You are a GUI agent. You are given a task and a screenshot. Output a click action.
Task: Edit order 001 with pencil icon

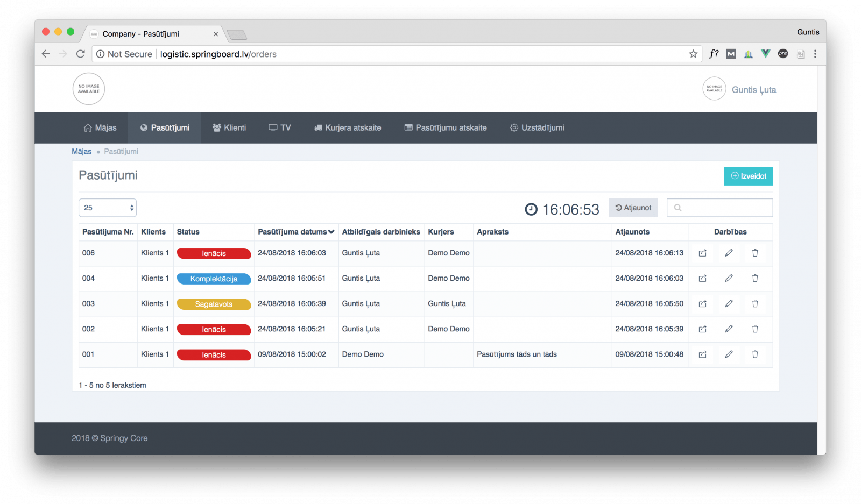click(x=729, y=354)
